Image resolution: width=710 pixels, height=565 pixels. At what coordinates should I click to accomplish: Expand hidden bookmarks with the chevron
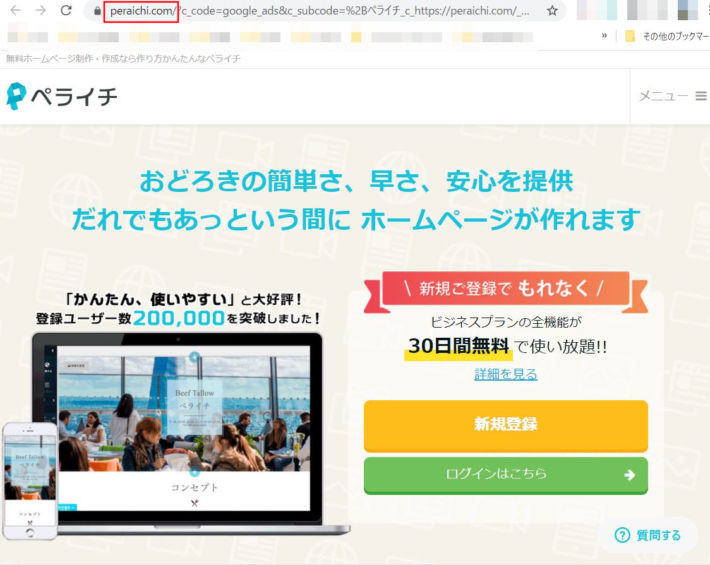coord(604,36)
